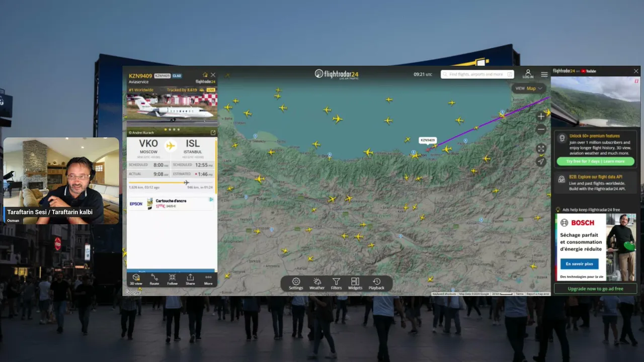644x362 pixels.
Task: Follow the selected aircraft
Action: click(x=172, y=280)
